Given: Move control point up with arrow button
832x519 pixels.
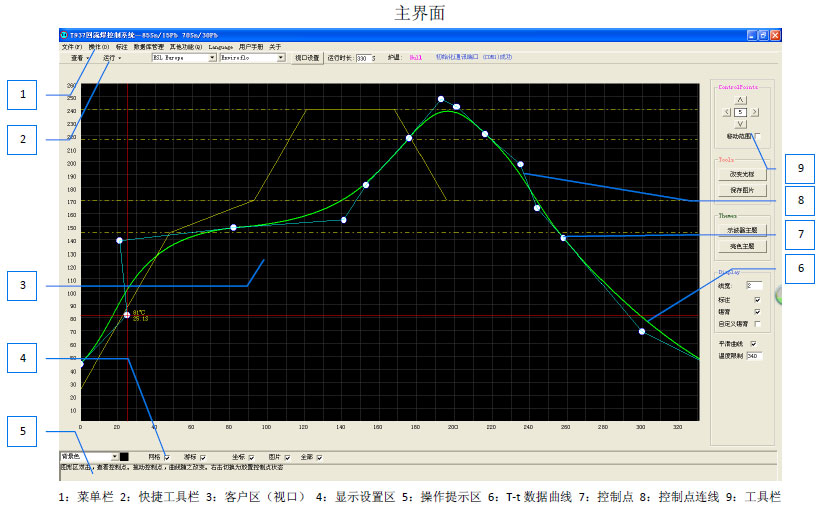Looking at the screenshot, I should tap(740, 100).
